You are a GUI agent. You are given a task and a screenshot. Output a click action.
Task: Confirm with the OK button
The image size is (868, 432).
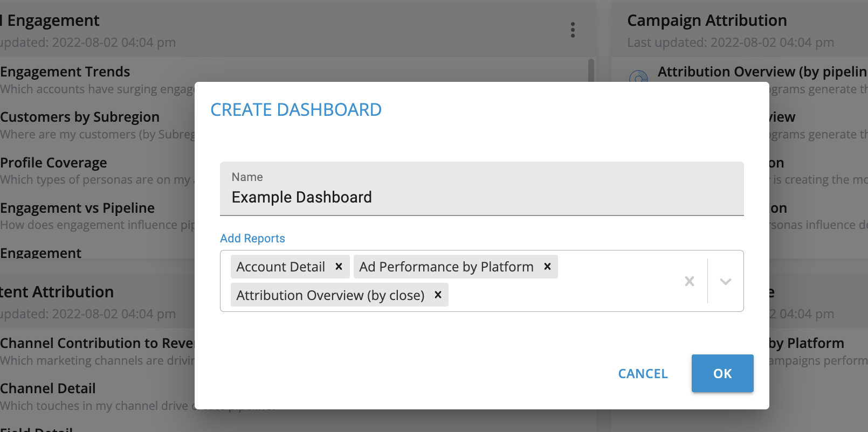point(722,373)
